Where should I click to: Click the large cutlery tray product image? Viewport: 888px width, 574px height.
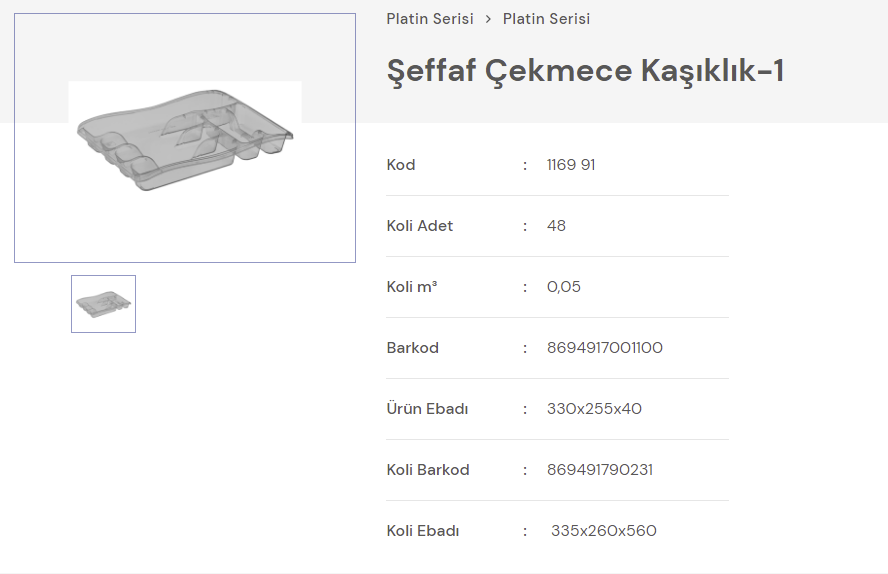point(185,138)
